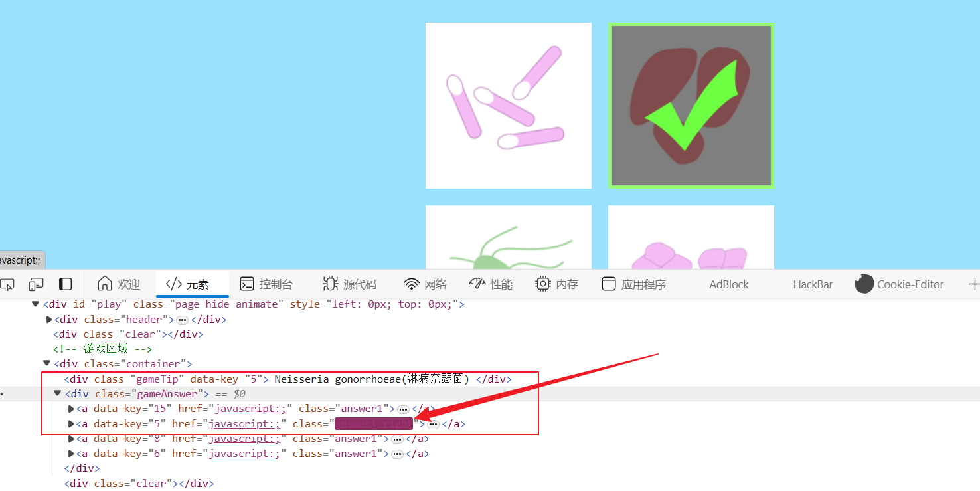Switch to the 元素 elements tab

coord(193,284)
